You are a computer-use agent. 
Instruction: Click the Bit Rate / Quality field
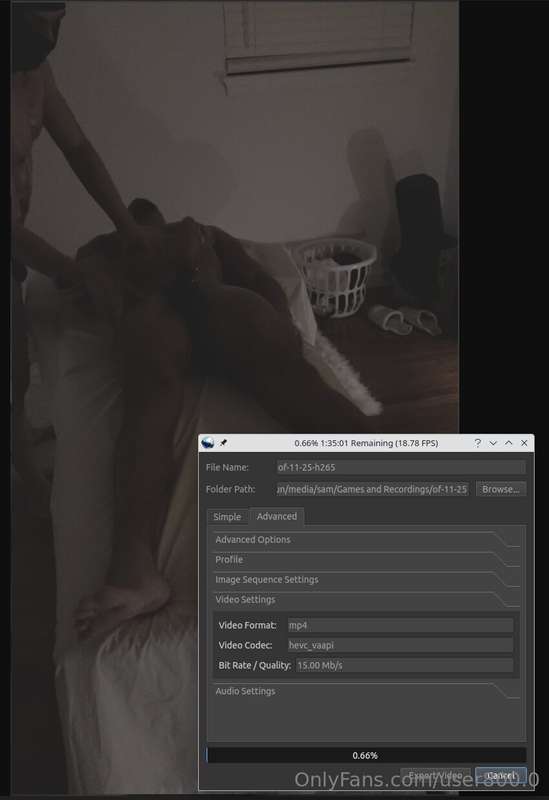(405, 665)
